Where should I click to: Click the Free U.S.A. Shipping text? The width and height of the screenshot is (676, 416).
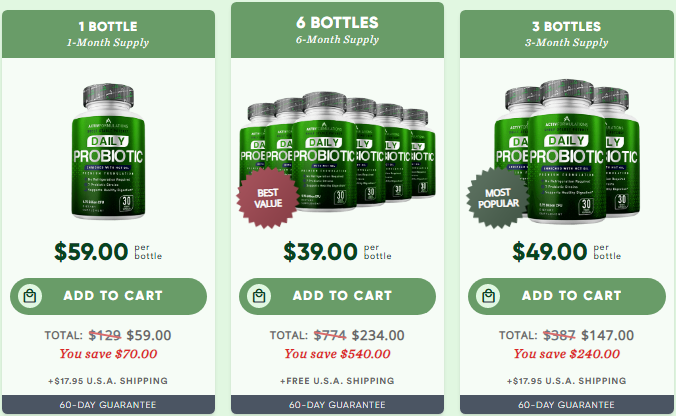338,381
